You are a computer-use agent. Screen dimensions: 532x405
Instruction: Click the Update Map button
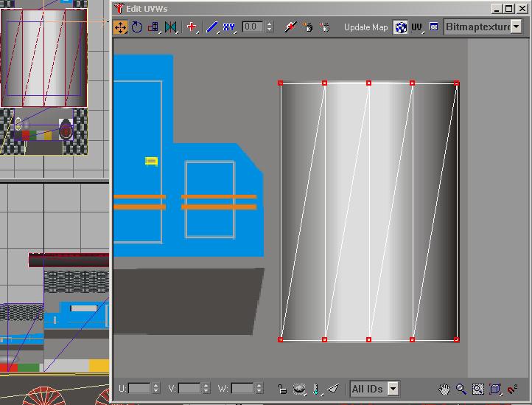tap(365, 27)
